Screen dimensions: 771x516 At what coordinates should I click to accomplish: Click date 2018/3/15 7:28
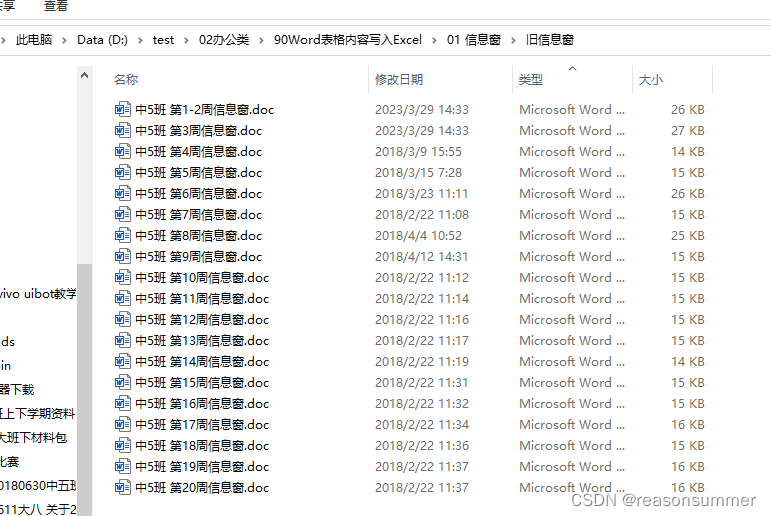coord(418,172)
